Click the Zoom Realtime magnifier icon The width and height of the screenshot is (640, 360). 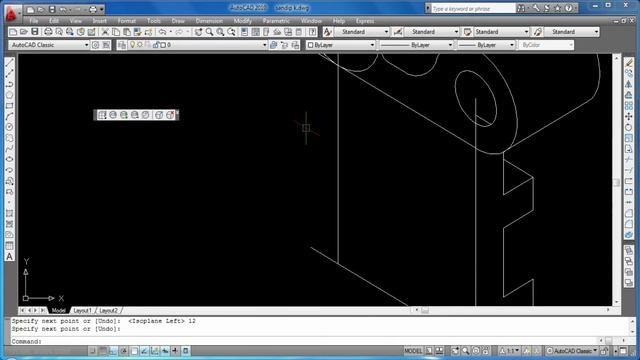click(x=209, y=32)
